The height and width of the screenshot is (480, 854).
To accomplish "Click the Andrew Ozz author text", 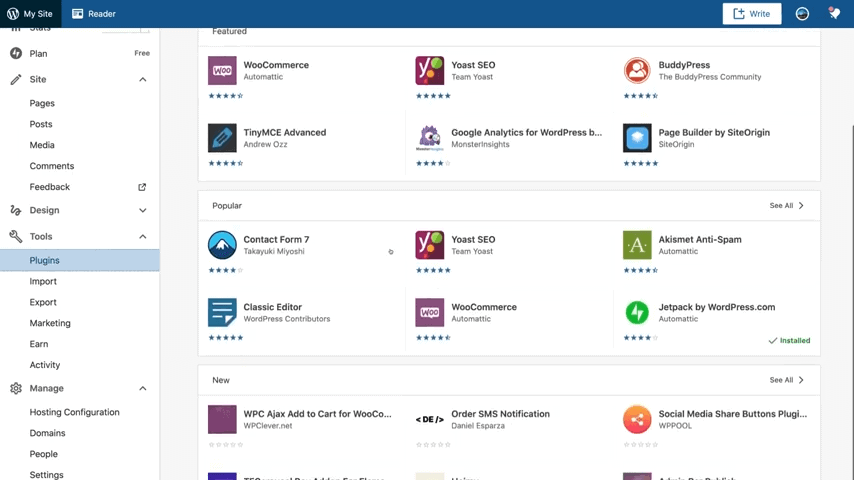I will click(x=265, y=144).
